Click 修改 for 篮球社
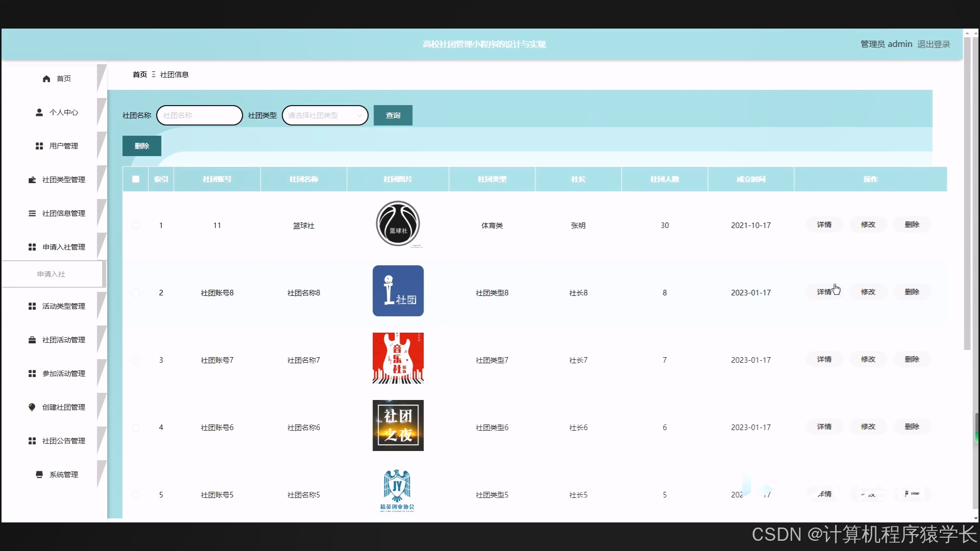The height and width of the screenshot is (551, 980). click(x=868, y=224)
